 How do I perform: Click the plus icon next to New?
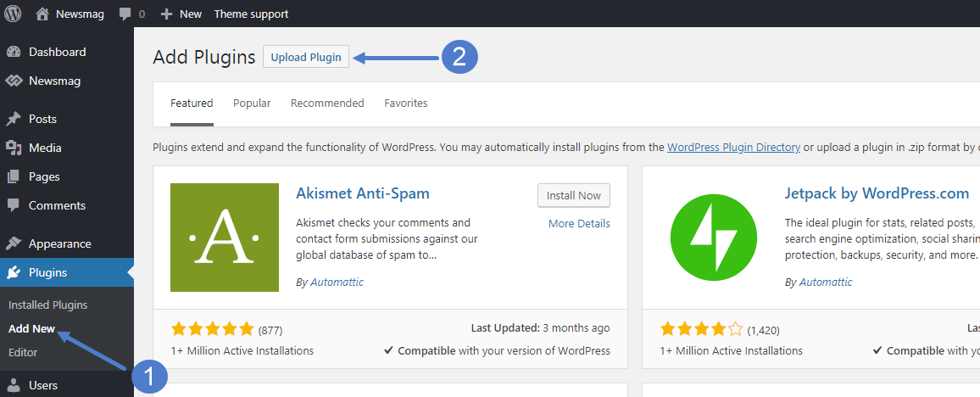point(166,14)
